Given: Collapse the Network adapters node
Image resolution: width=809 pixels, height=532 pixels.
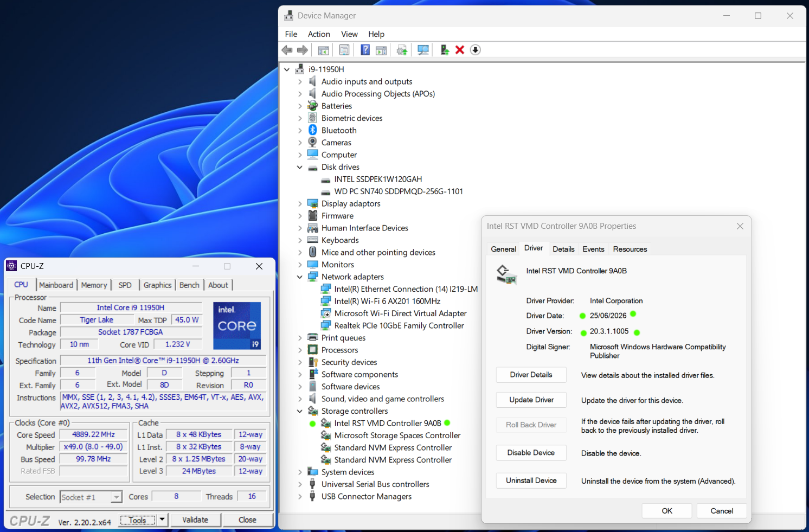Looking at the screenshot, I should (x=300, y=277).
